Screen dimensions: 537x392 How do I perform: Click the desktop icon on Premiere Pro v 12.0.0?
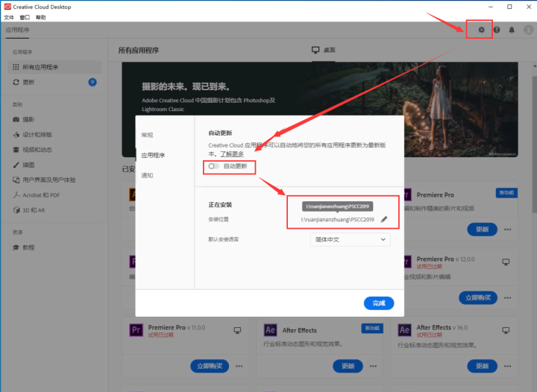coord(506,262)
